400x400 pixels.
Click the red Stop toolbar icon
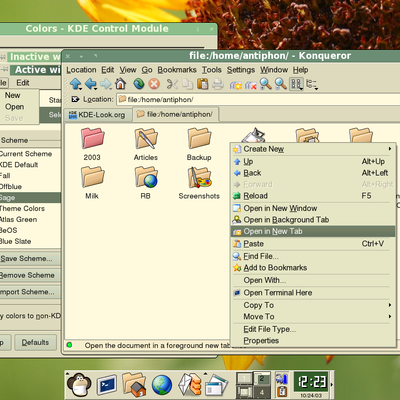154,84
